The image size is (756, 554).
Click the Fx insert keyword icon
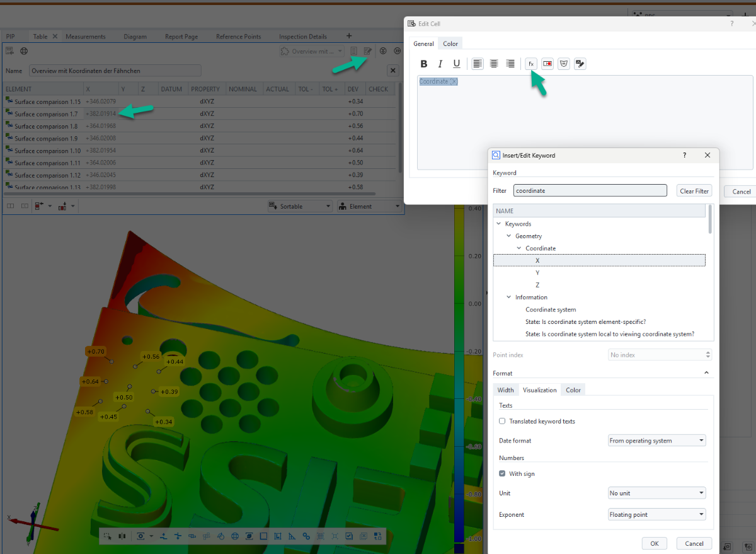[x=531, y=64]
